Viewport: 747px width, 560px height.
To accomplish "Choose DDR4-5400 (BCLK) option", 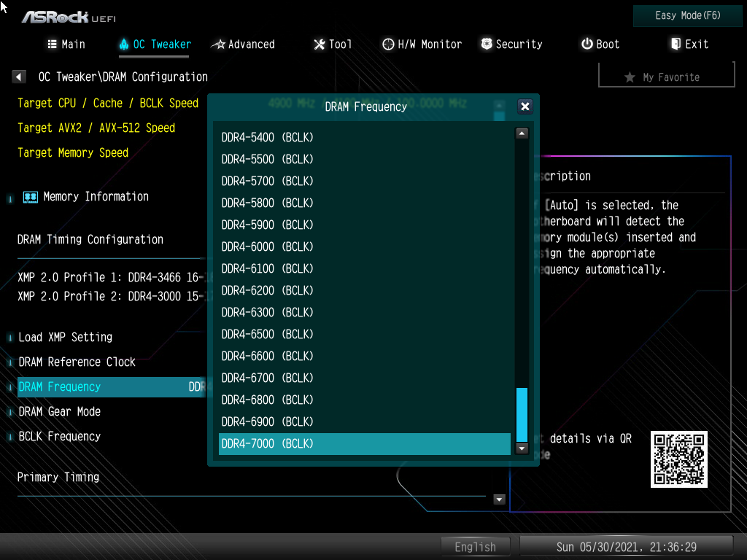I will point(267,137).
